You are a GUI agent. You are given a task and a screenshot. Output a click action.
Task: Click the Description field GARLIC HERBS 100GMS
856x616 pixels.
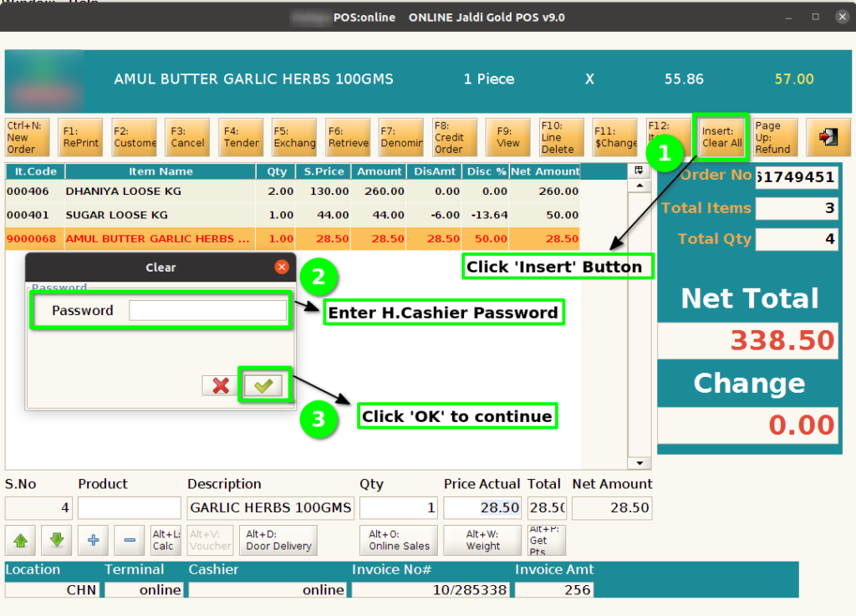[271, 507]
